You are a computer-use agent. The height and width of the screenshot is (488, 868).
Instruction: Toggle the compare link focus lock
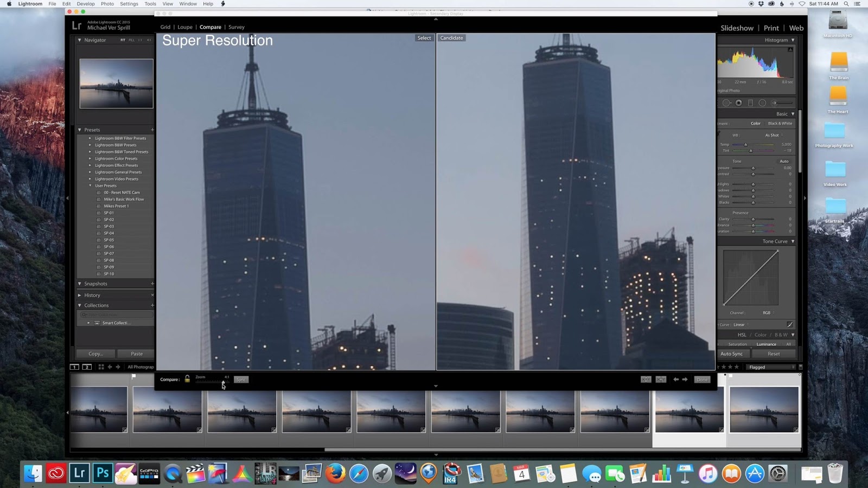click(x=187, y=379)
